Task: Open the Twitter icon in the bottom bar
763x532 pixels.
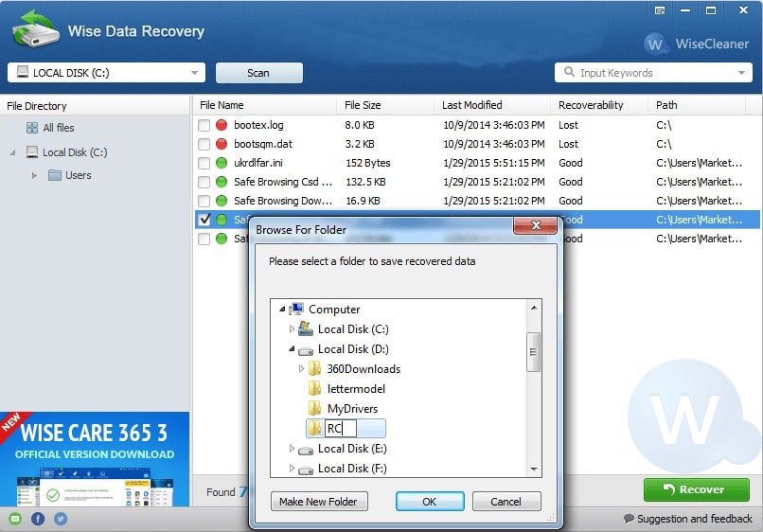Action: 61,519
